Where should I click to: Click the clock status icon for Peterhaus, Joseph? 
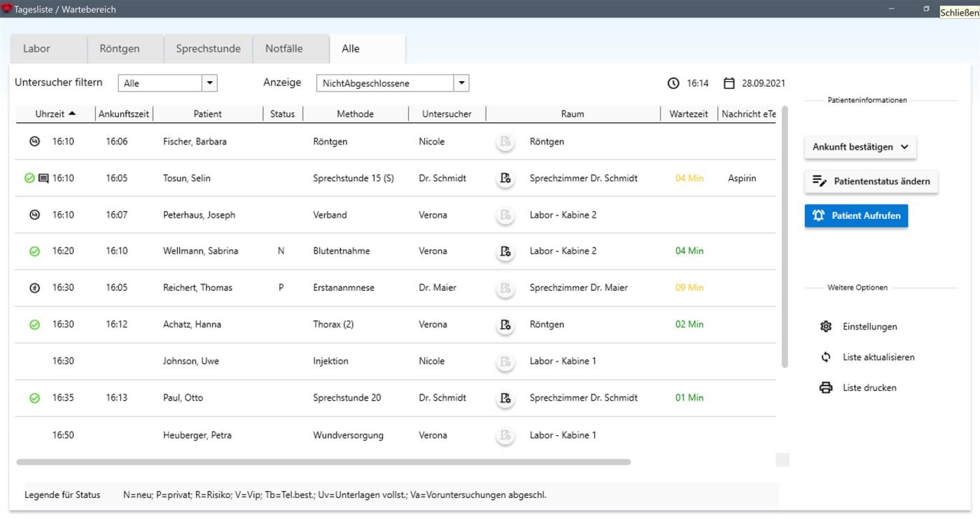[34, 215]
